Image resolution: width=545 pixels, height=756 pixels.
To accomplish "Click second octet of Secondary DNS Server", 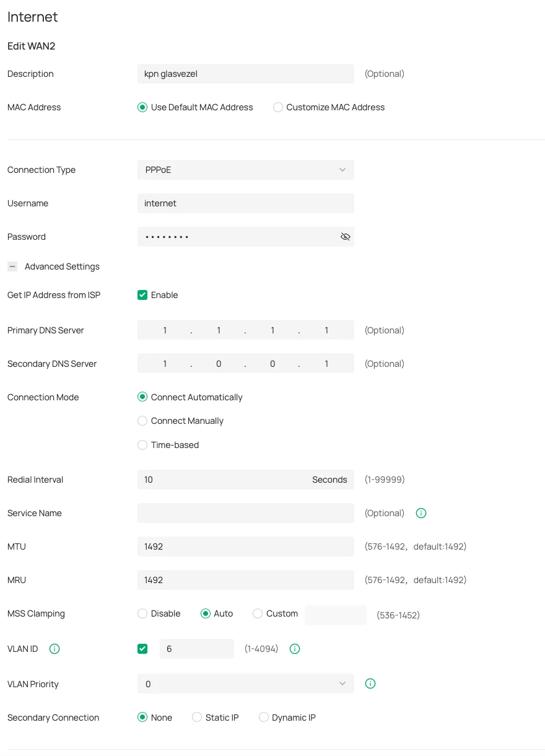I will [219, 364].
